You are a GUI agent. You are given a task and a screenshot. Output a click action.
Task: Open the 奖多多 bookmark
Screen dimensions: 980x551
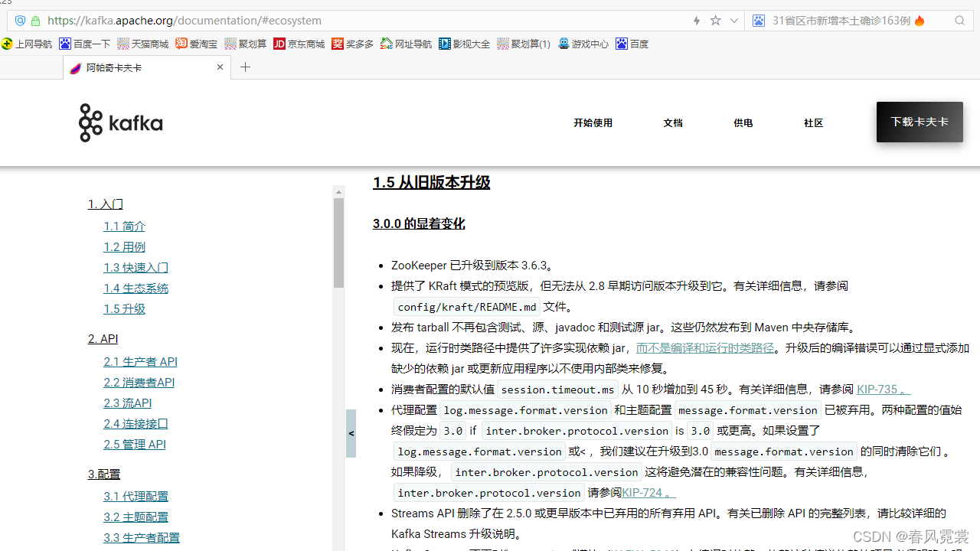[353, 44]
